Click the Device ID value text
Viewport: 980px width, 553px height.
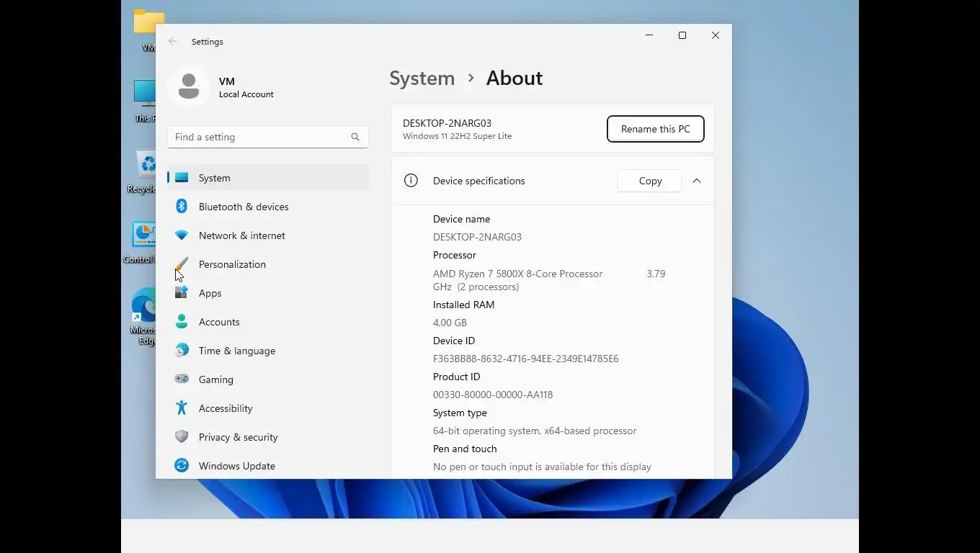[526, 359]
